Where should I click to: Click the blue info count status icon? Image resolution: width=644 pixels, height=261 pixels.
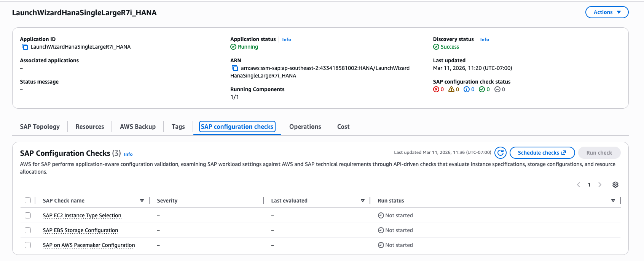tap(467, 90)
